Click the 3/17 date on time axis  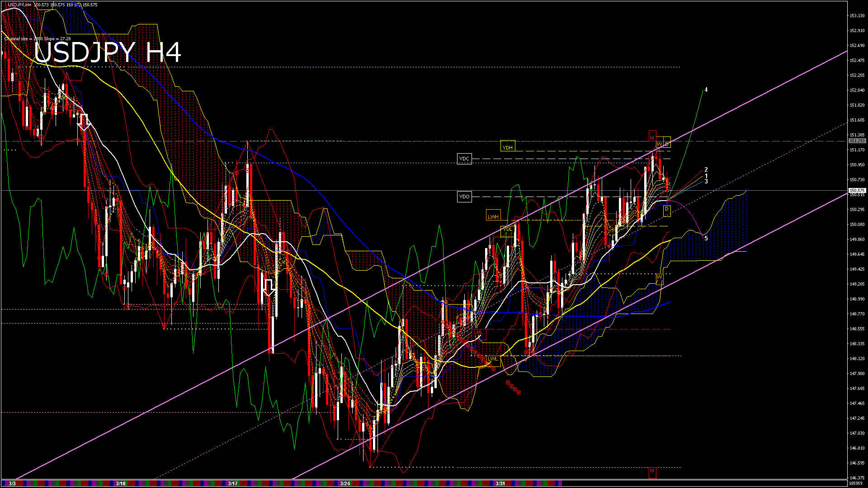tap(232, 483)
